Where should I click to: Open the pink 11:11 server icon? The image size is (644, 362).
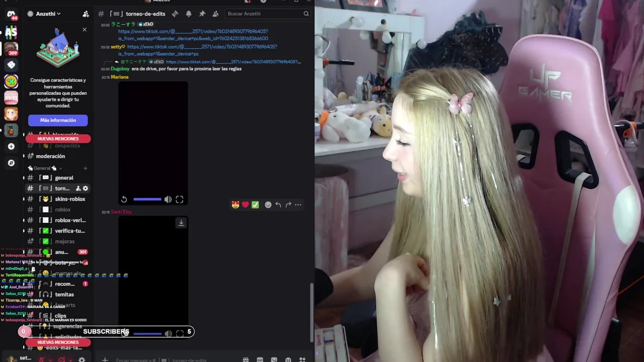[11, 98]
